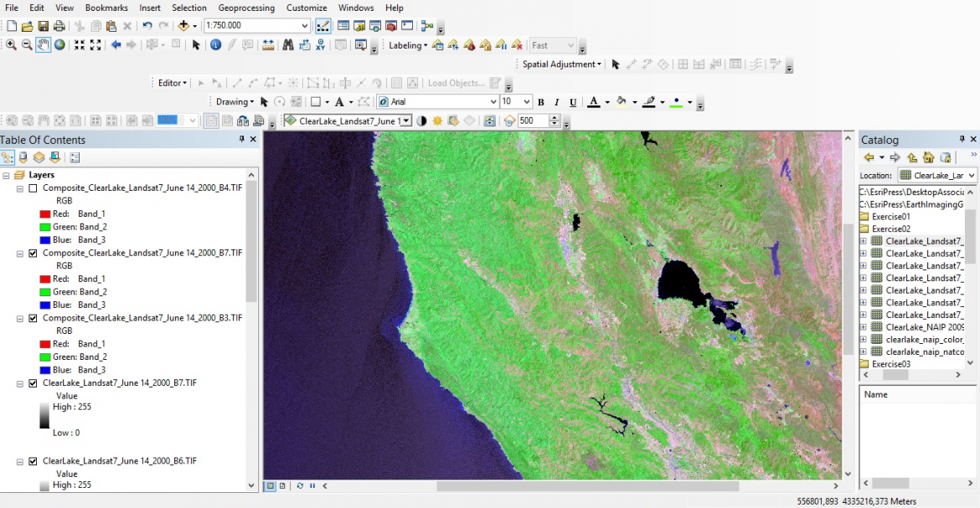
Task: Save the map document
Action: [43, 26]
